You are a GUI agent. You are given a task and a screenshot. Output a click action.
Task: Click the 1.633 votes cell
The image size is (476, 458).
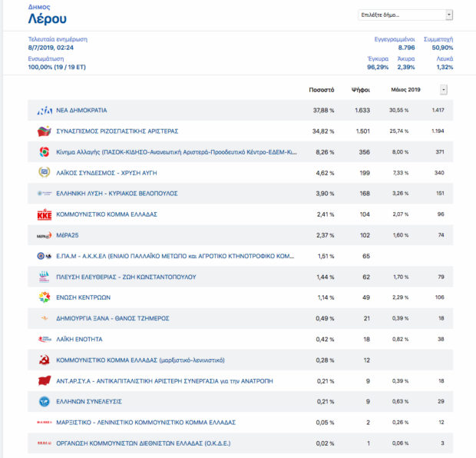click(x=362, y=111)
